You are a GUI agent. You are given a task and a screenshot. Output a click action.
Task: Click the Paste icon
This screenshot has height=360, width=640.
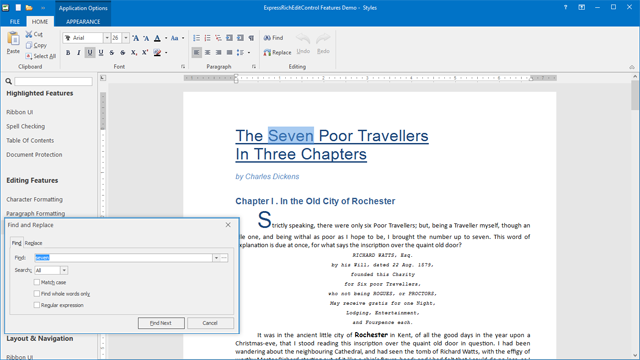coord(13,43)
